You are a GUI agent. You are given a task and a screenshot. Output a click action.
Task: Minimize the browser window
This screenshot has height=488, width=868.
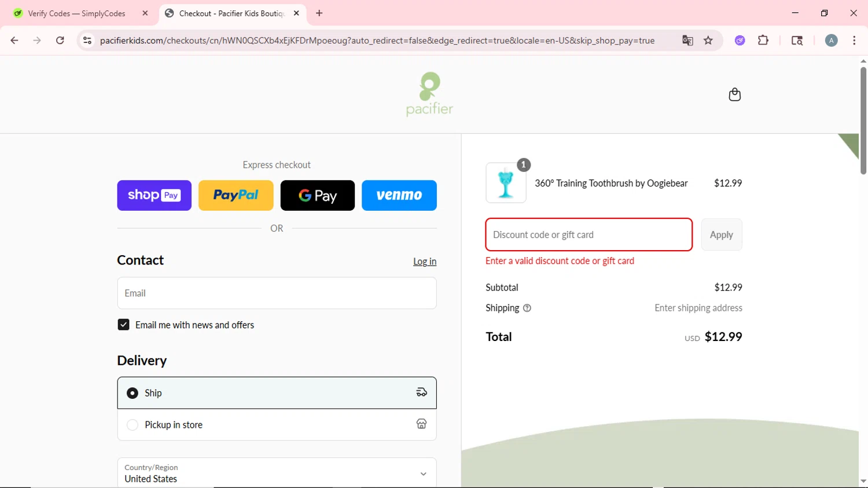click(x=795, y=13)
